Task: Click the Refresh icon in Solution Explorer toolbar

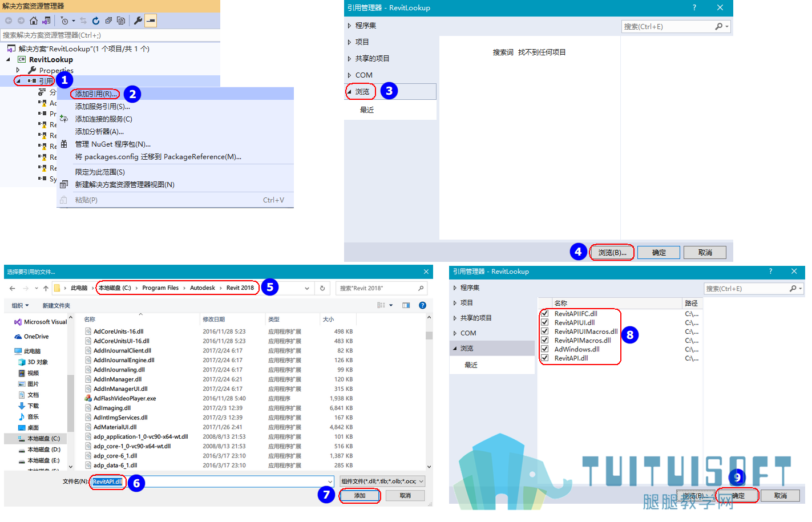Action: tap(96, 21)
